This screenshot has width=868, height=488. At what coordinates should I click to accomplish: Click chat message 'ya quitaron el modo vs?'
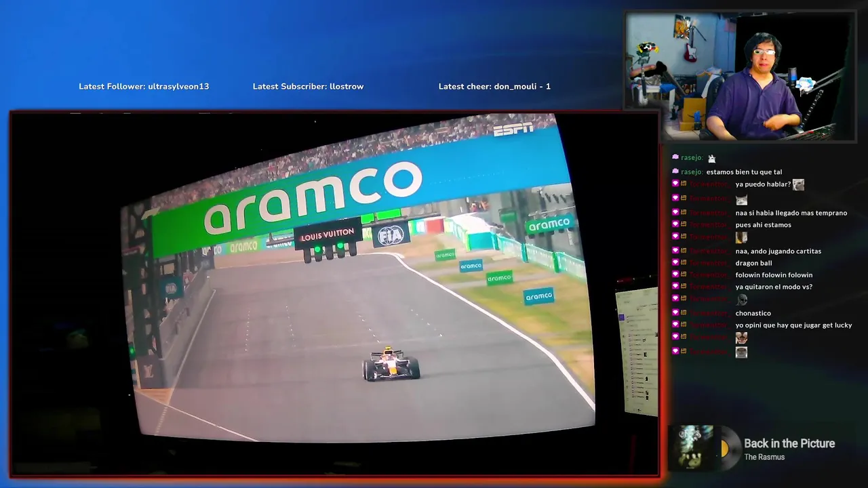click(x=774, y=287)
